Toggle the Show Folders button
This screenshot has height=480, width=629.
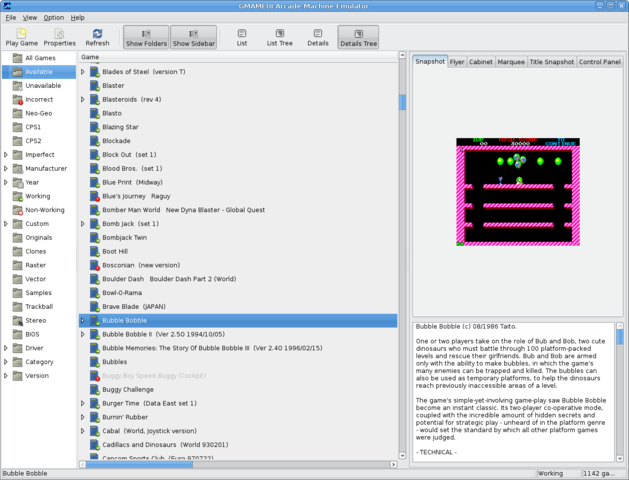(x=145, y=38)
